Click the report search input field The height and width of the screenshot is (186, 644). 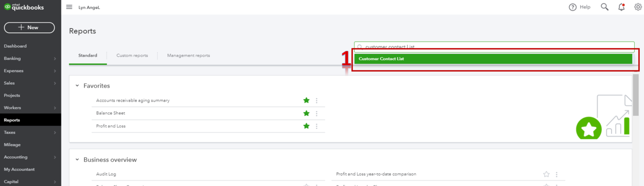[494, 47]
